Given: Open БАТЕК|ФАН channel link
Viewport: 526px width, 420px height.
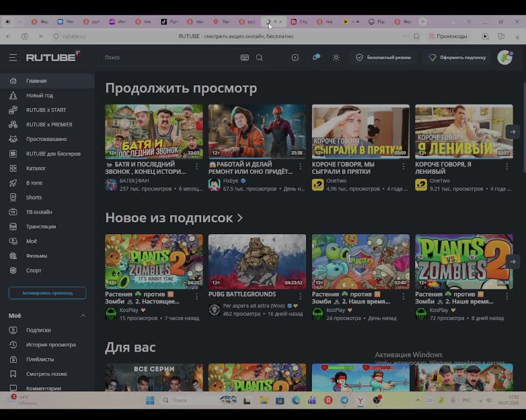Looking at the screenshot, I should 134,181.
